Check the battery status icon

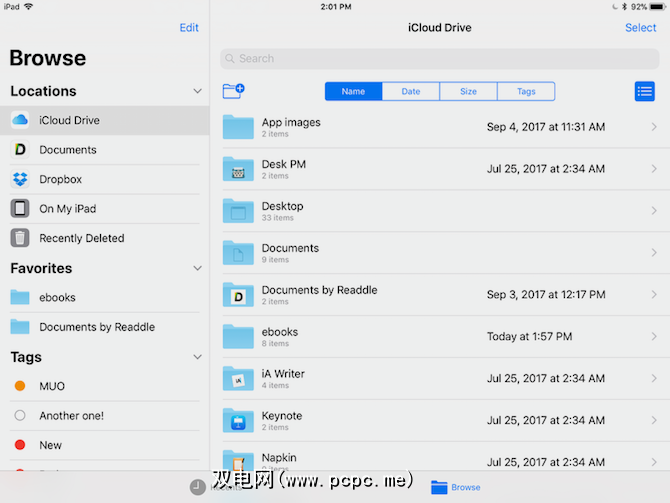pos(657,7)
